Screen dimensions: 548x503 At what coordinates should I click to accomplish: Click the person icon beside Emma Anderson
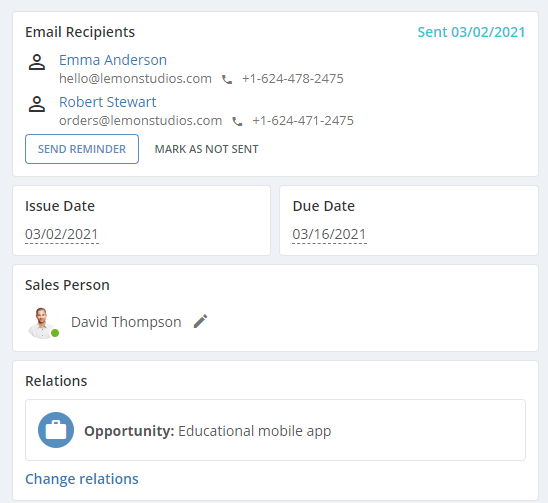pyautogui.click(x=37, y=63)
